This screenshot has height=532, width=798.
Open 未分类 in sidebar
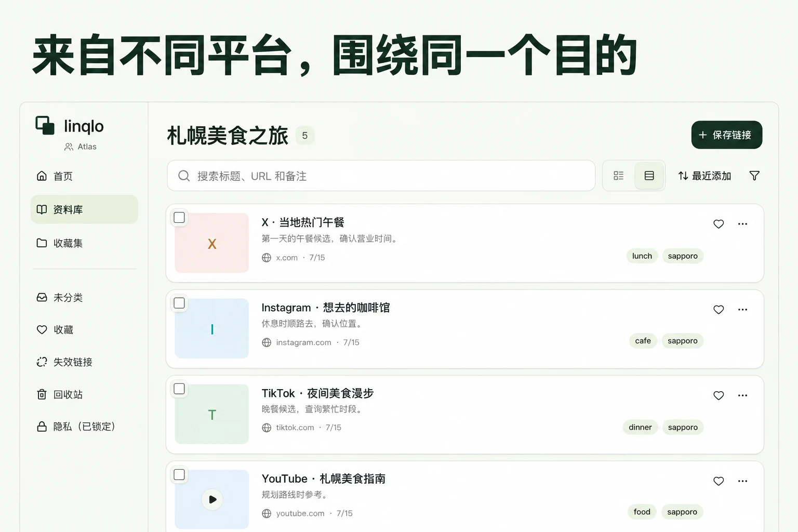coord(84,297)
